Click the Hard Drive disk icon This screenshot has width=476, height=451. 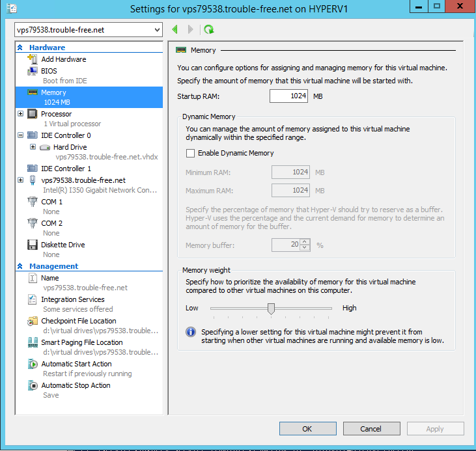(45, 148)
